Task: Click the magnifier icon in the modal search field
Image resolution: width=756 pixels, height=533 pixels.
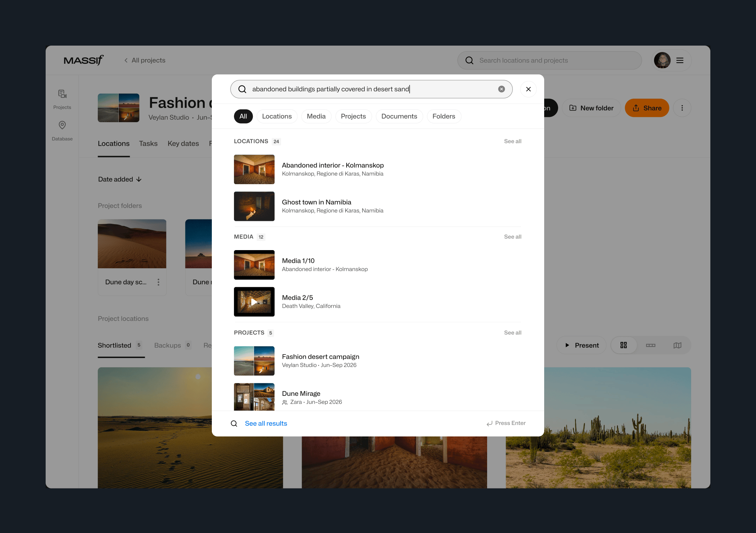Action: click(242, 89)
